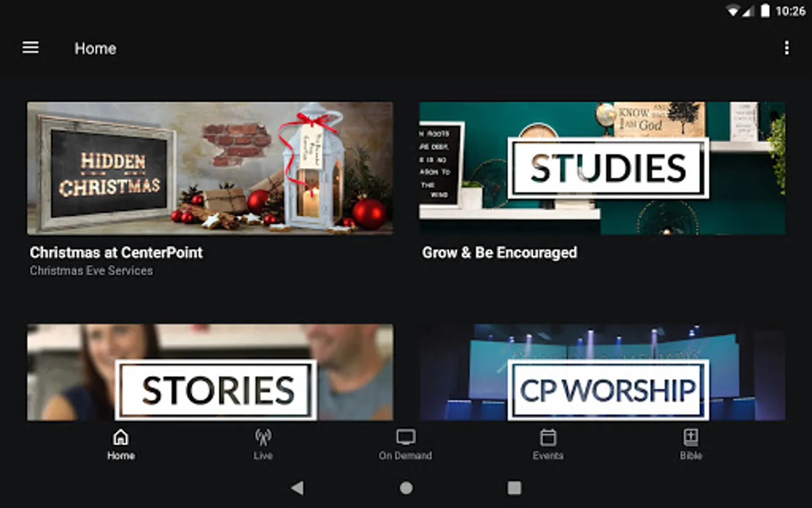This screenshot has height=508, width=812.
Task: Open the three-dot overflow menu
Action: [787, 48]
